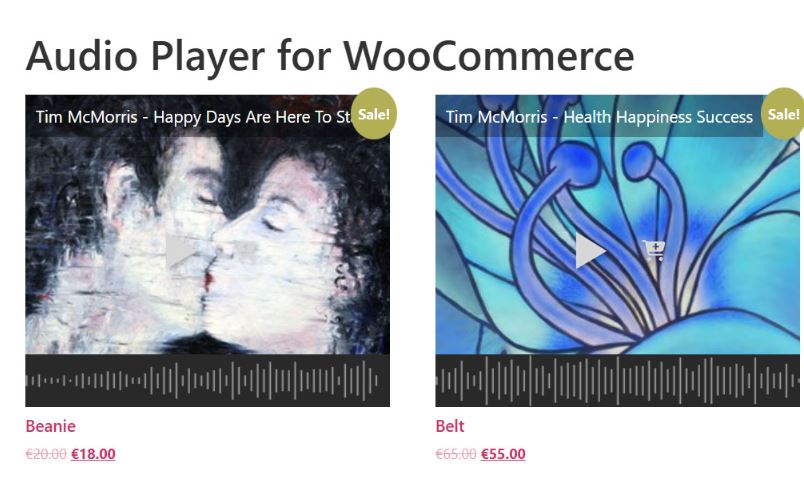Viewport: 804px width, 479px height.
Task: Click the kissing couple painting thumbnail
Action: (x=208, y=224)
